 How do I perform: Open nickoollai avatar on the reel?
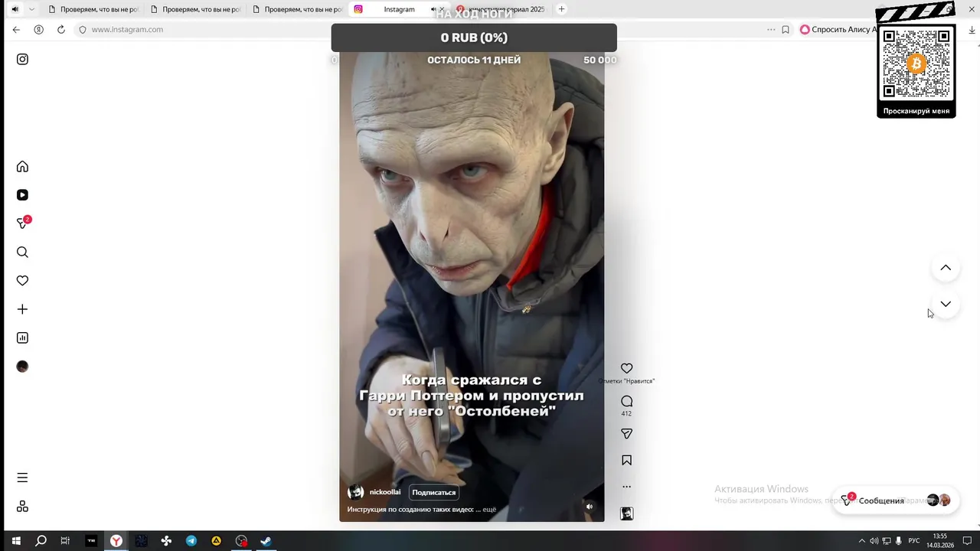tap(355, 492)
